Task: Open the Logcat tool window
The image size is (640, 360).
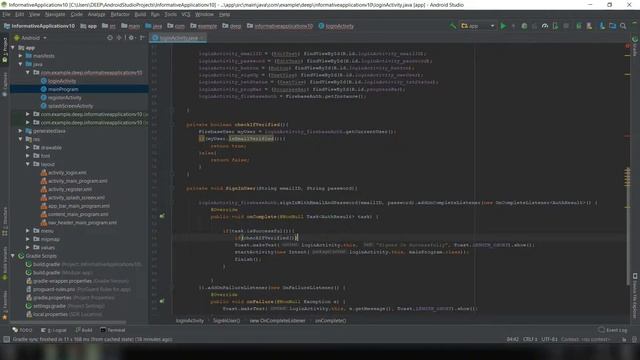Action: [53, 330]
